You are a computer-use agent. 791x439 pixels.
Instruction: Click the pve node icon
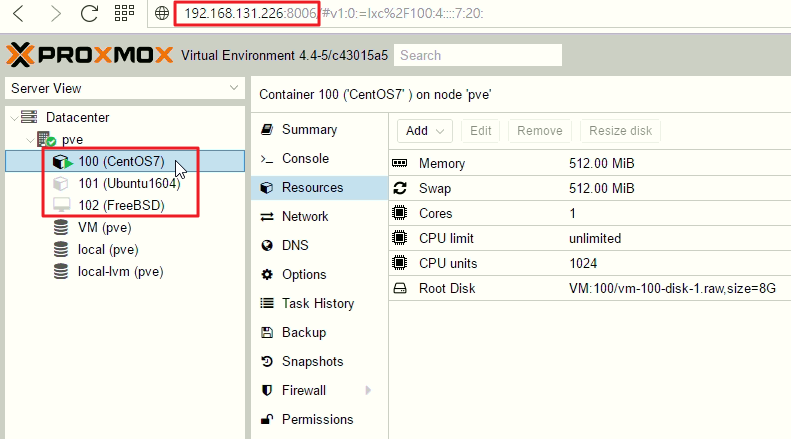tap(46, 139)
